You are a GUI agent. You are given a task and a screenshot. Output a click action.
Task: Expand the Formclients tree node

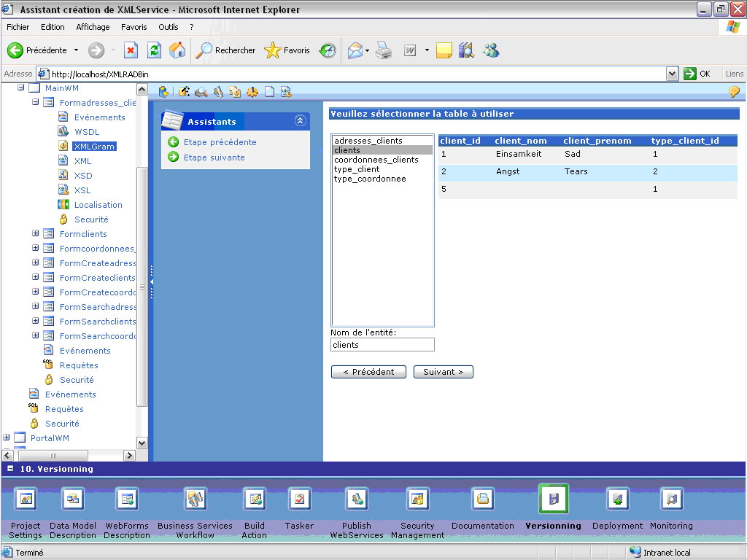click(36, 233)
